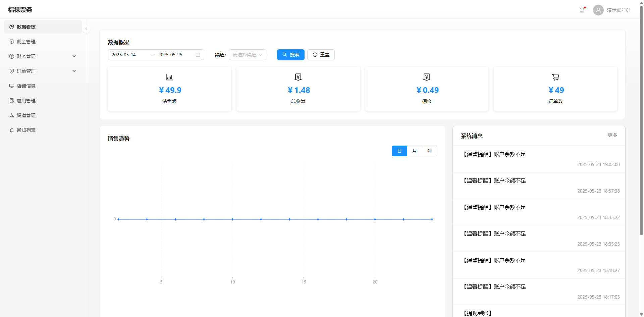Open 佣金管理 in the sidebar
The width and height of the screenshot is (644, 317).
pos(26,42)
